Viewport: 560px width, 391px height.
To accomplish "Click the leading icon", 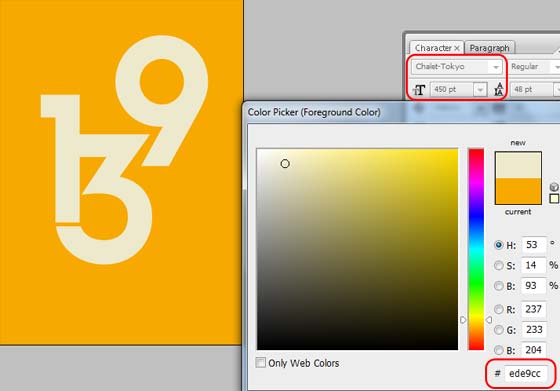I will click(499, 90).
